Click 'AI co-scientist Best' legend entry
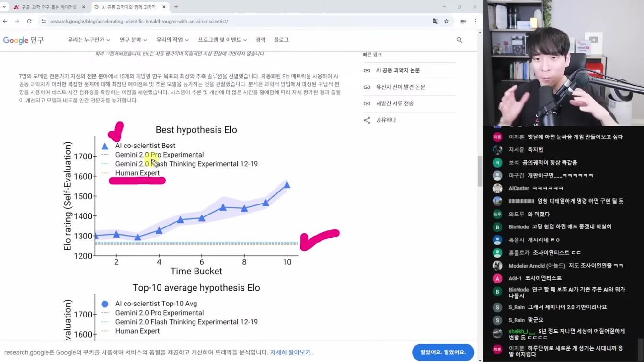 click(x=145, y=146)
